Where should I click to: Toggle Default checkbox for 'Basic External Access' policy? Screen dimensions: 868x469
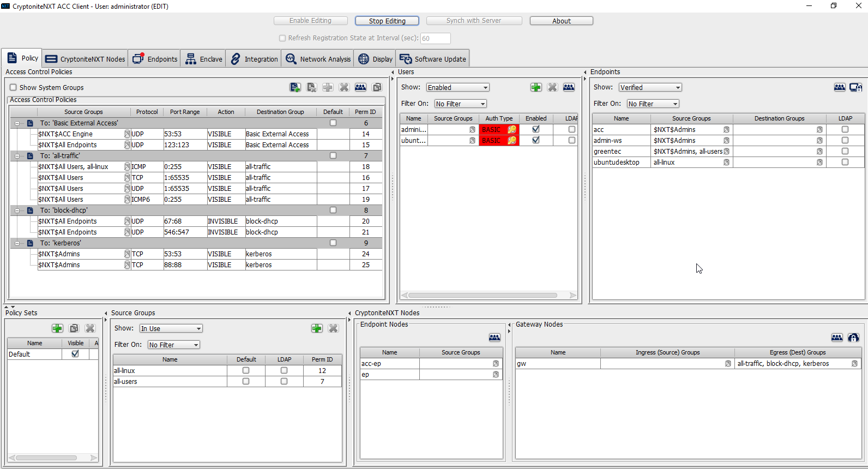pyautogui.click(x=333, y=123)
